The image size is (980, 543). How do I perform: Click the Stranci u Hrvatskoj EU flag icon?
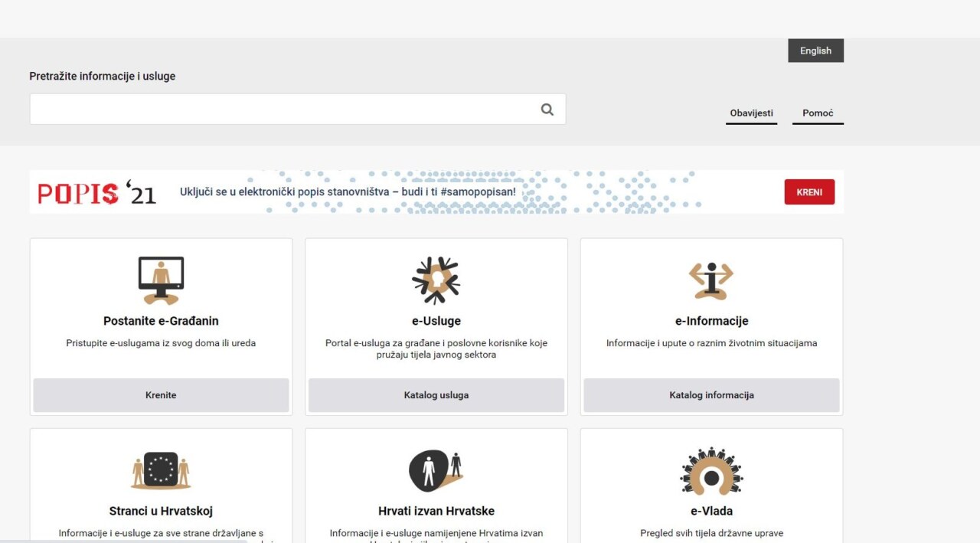coord(161,470)
